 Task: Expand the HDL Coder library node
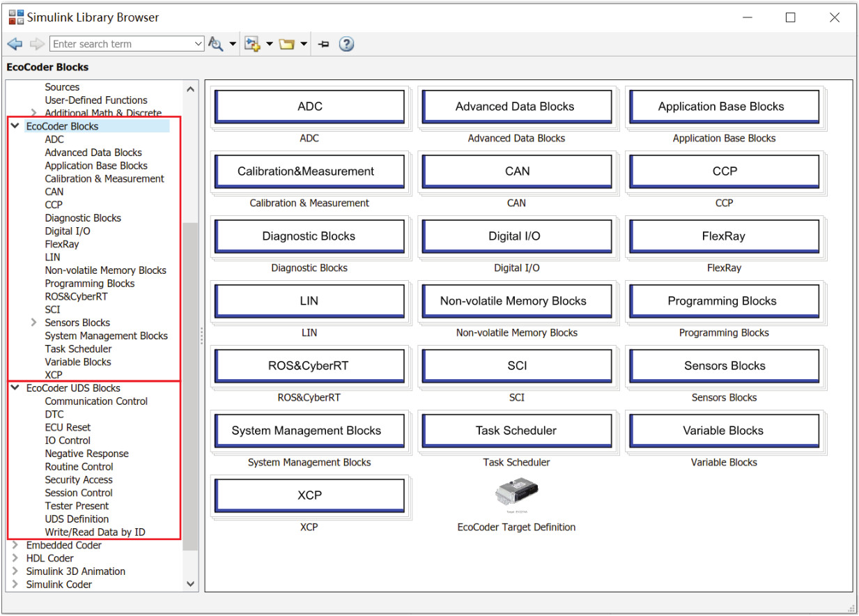click(x=15, y=558)
